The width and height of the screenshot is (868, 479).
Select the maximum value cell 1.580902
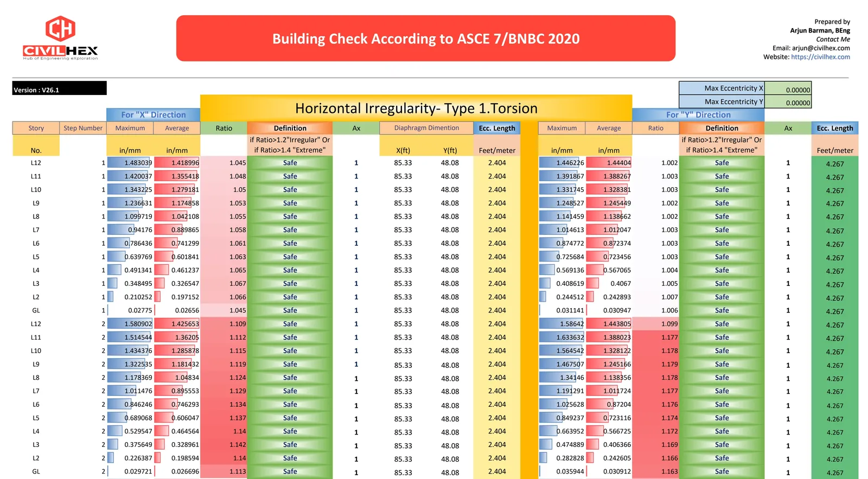[130, 324]
